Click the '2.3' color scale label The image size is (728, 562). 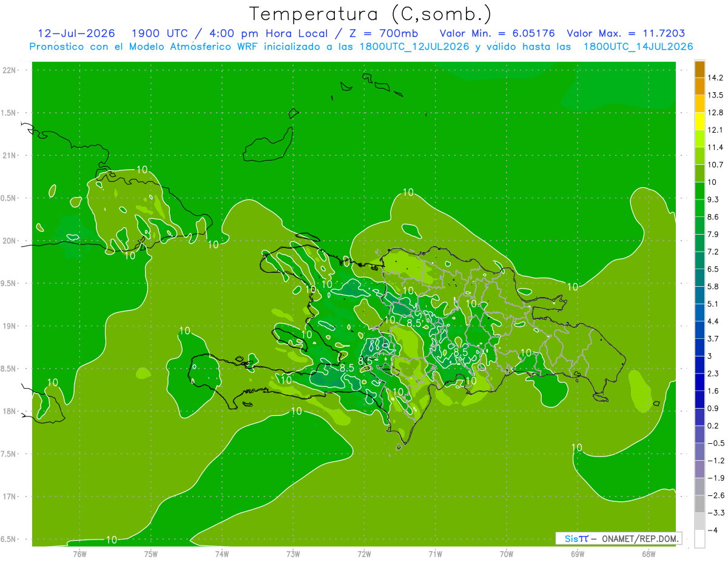(713, 373)
